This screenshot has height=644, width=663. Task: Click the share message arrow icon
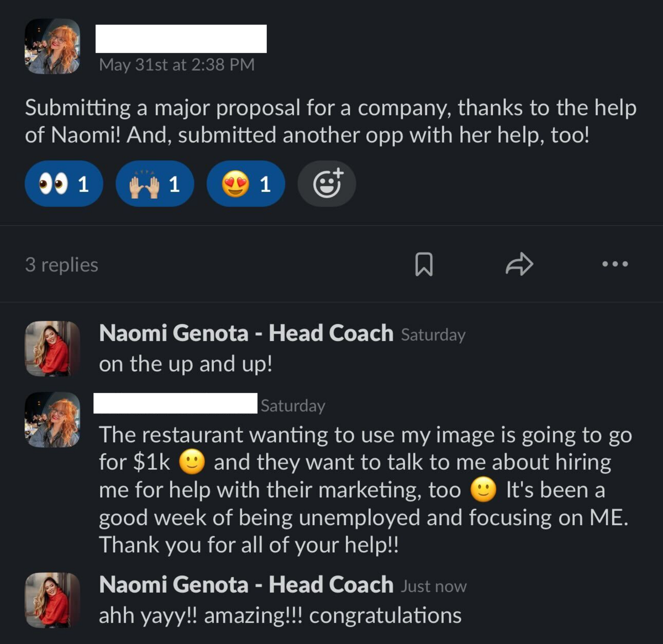(519, 264)
